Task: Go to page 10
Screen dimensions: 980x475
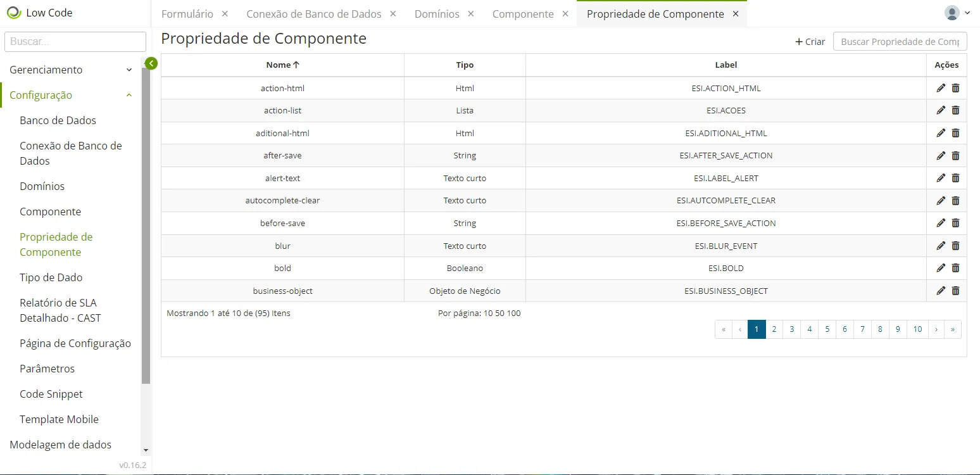Action: (918, 329)
